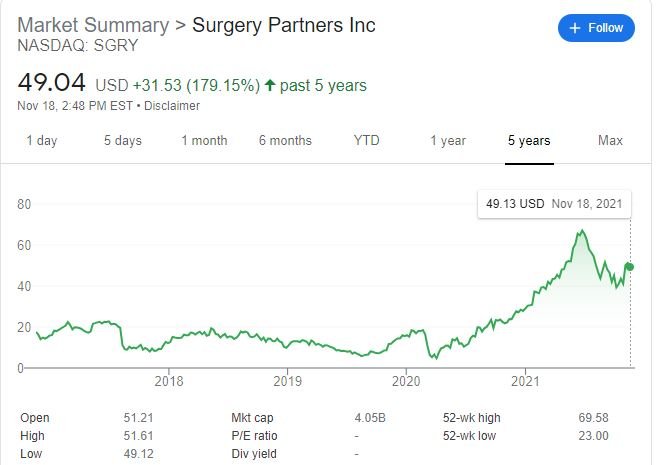Open the Market Summary link
The image size is (663, 465).
click(93, 25)
